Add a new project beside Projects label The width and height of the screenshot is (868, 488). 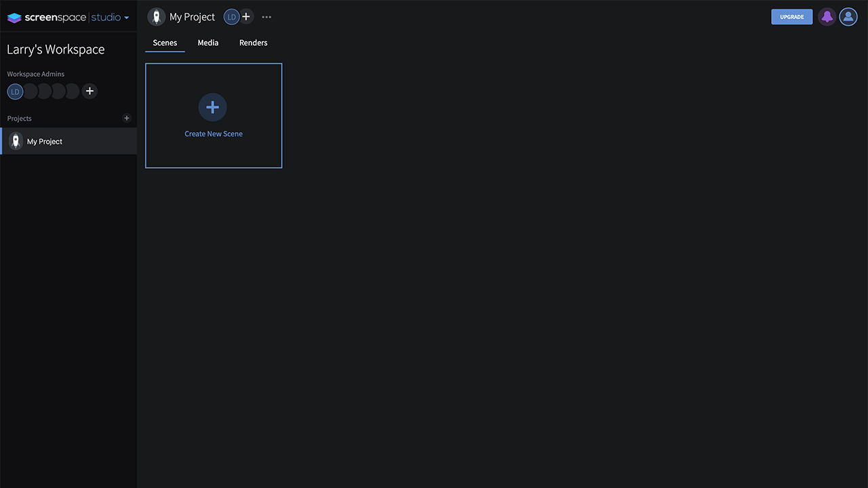click(x=126, y=118)
